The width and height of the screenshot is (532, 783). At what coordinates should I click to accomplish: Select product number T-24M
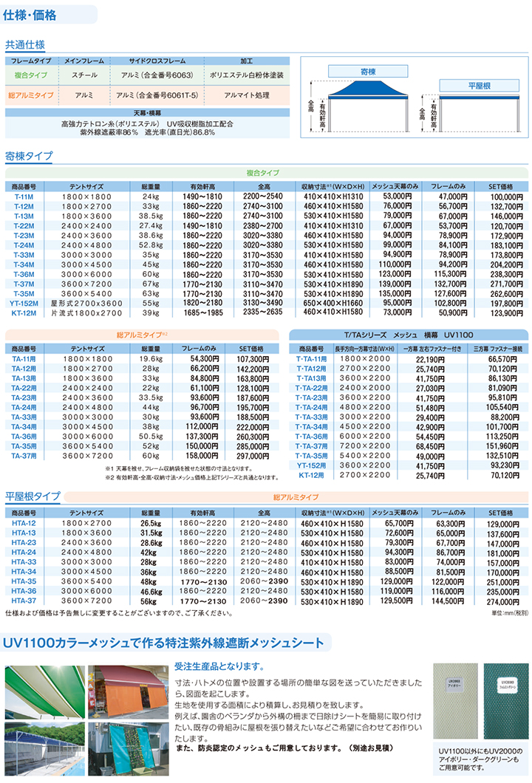(24, 245)
